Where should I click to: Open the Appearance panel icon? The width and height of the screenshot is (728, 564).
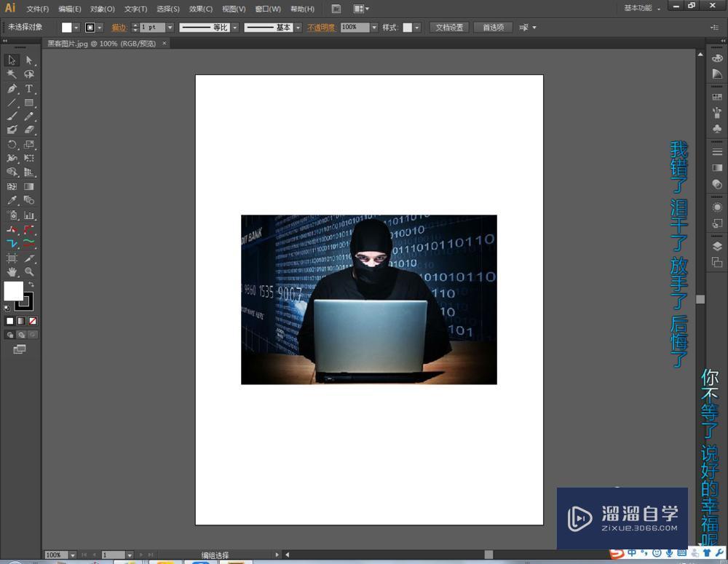717,207
